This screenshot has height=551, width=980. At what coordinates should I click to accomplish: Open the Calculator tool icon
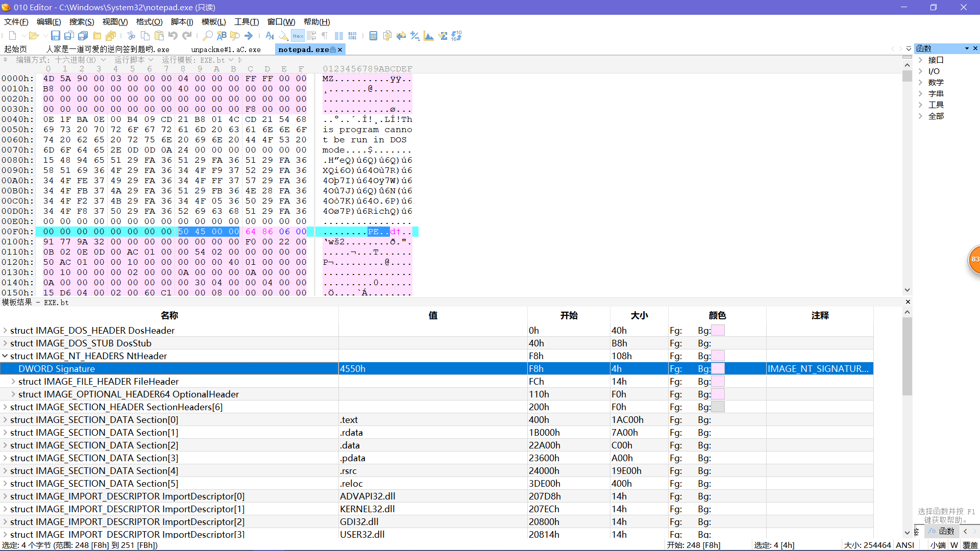373,36
